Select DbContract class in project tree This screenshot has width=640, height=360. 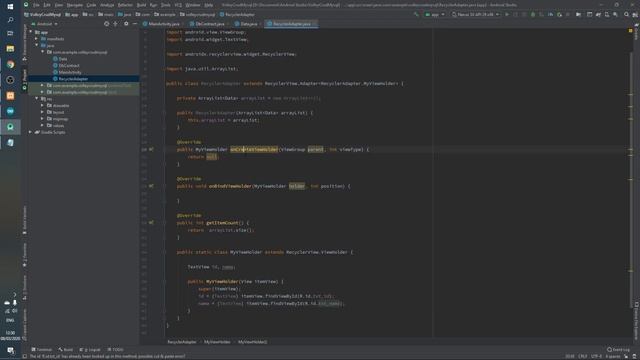click(67, 65)
